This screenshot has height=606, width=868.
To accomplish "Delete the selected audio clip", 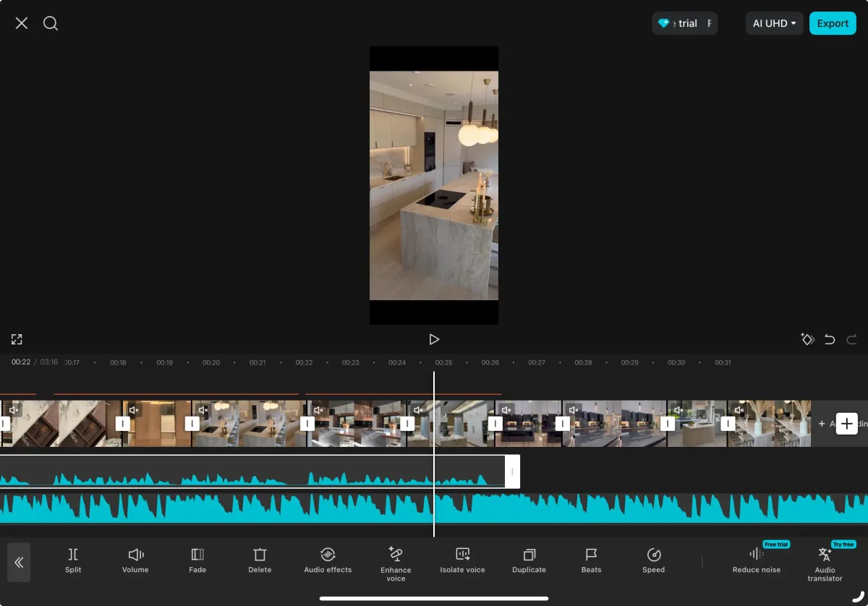I will point(260,560).
